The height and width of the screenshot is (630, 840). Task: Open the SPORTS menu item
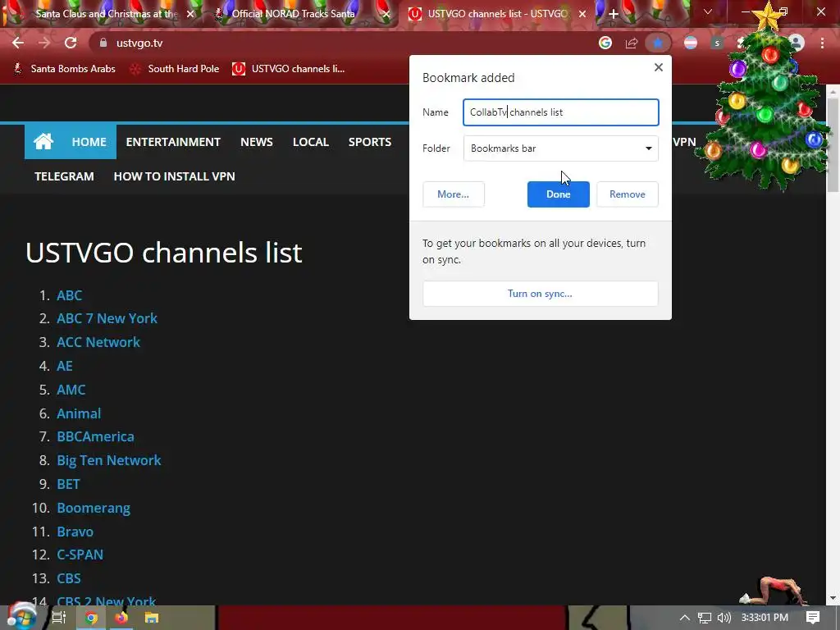pyautogui.click(x=370, y=142)
